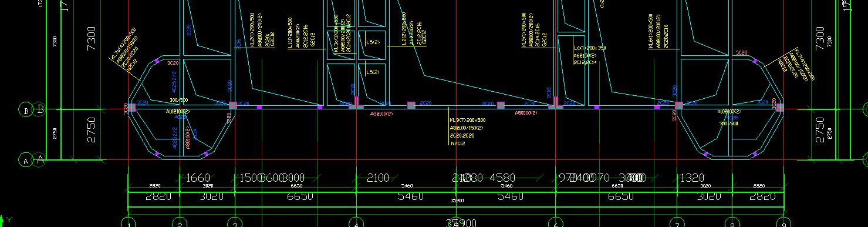Image resolution: width=868 pixels, height=227 pixels.
Task: Select grid axis bubble number 7
Action: pyautogui.click(x=677, y=222)
